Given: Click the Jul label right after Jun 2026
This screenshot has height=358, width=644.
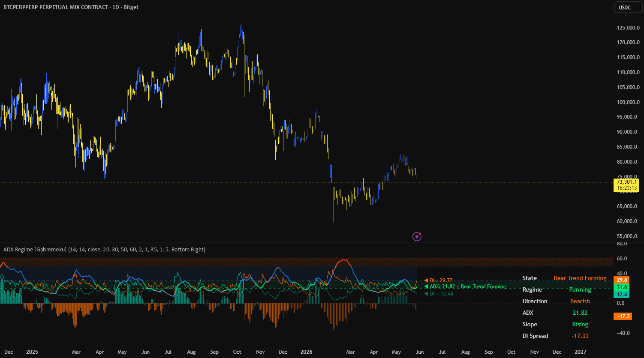Looking at the screenshot, I should [442, 352].
